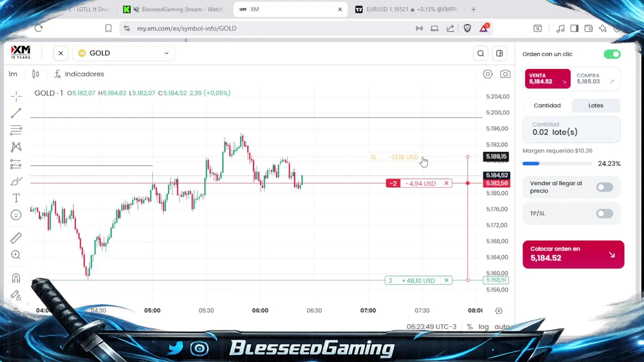Close the XM browser tab
This screenshot has height=362, width=644.
tap(340, 9)
